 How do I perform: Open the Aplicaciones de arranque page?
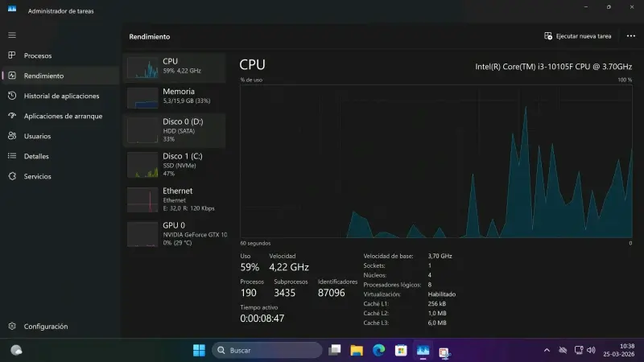(61, 116)
